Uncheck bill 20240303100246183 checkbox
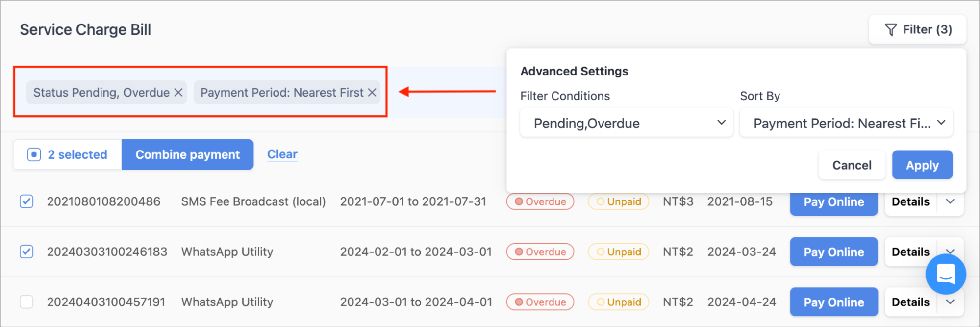The height and width of the screenshot is (327, 980). coord(26,252)
